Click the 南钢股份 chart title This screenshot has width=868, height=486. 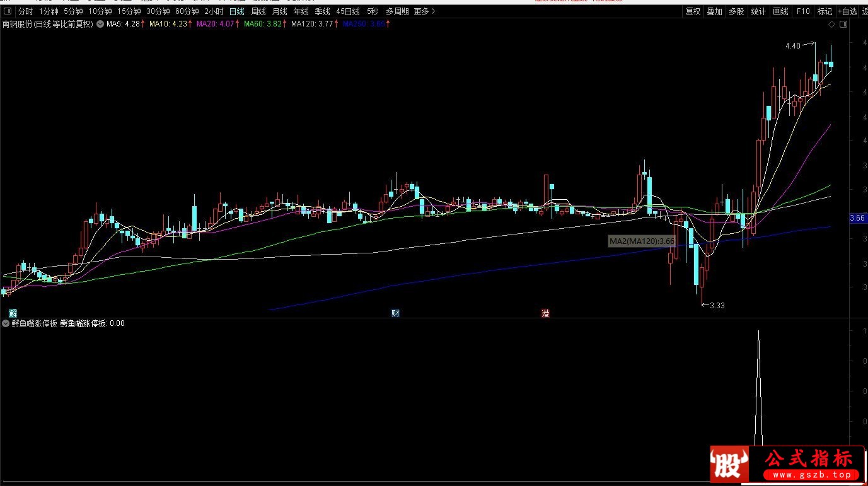click(48, 25)
